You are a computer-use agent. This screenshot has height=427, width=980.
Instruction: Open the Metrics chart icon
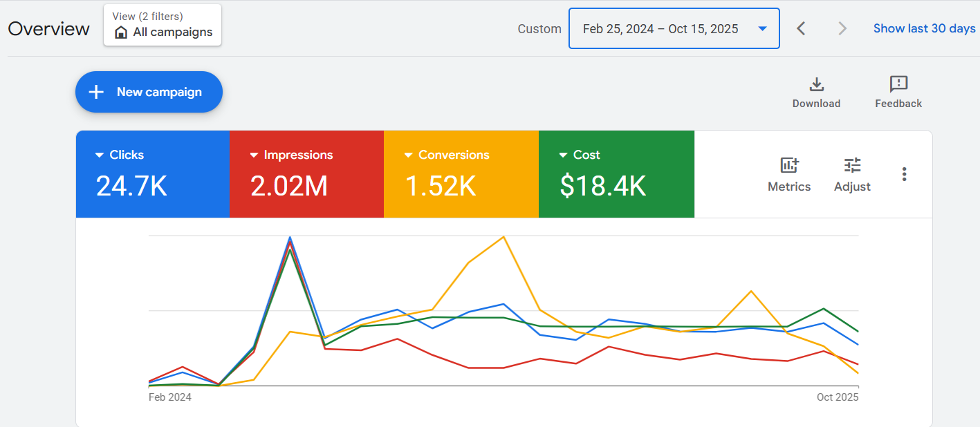coord(789,166)
